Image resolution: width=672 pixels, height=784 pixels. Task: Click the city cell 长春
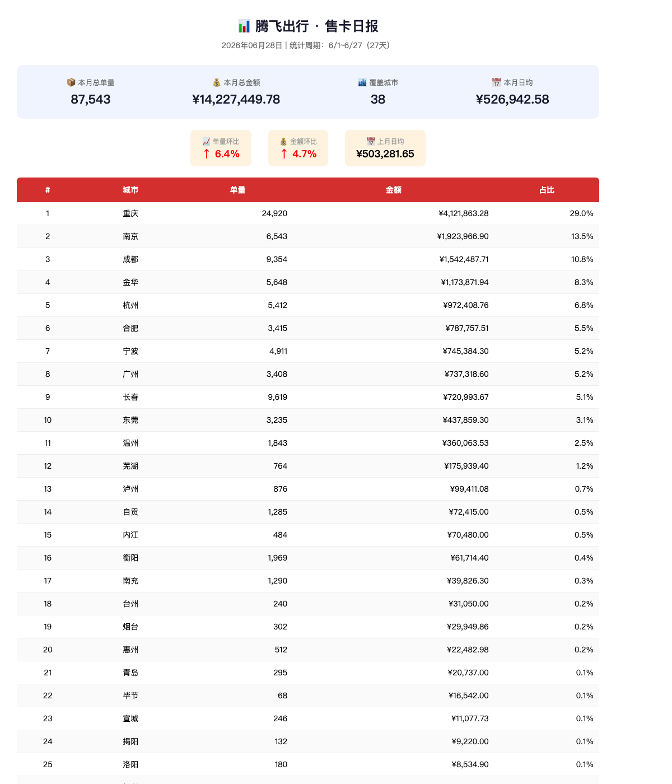pos(130,397)
